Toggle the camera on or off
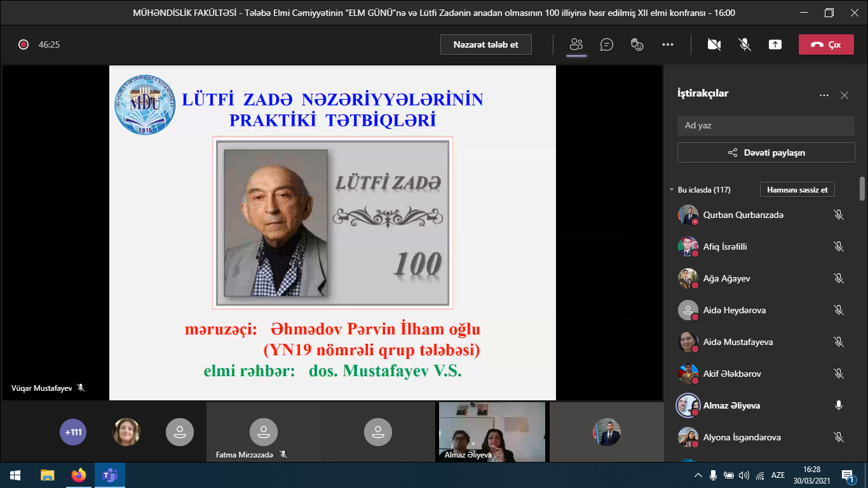868x488 pixels. coord(714,44)
